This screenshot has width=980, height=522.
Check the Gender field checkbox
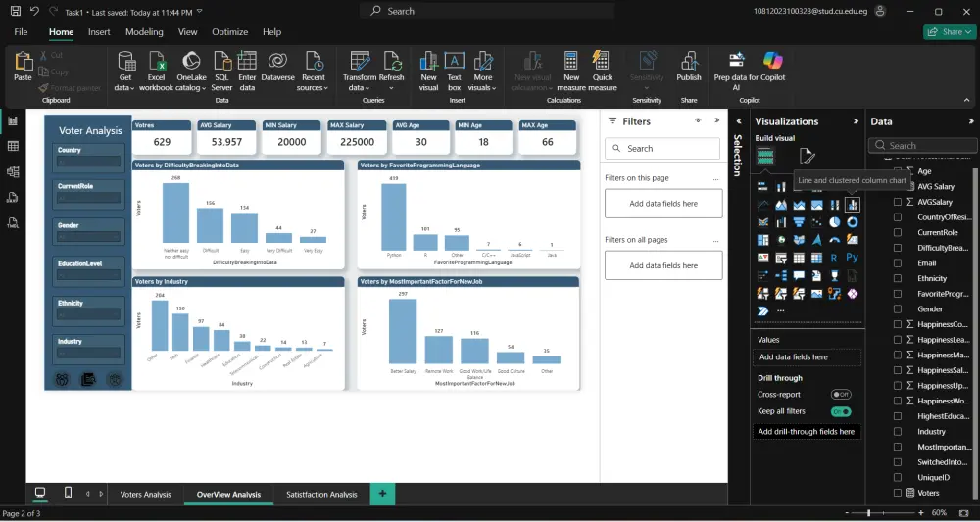(x=898, y=309)
